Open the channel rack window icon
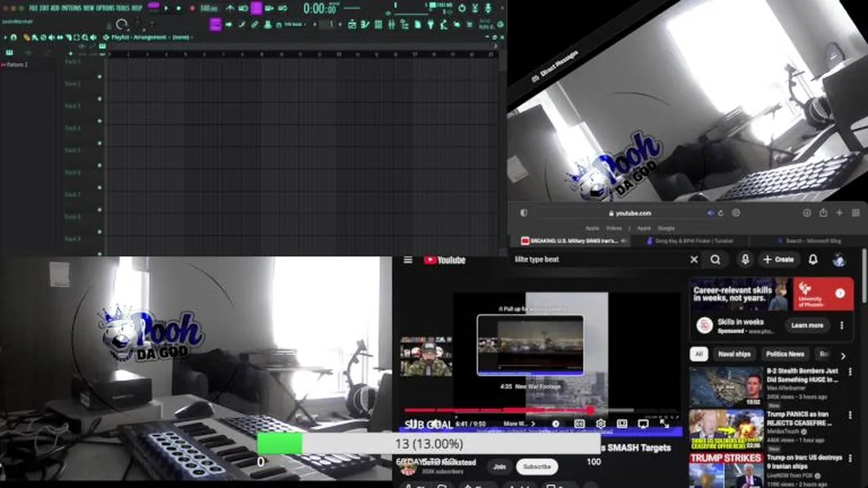The width and height of the screenshot is (868, 488). point(378,24)
